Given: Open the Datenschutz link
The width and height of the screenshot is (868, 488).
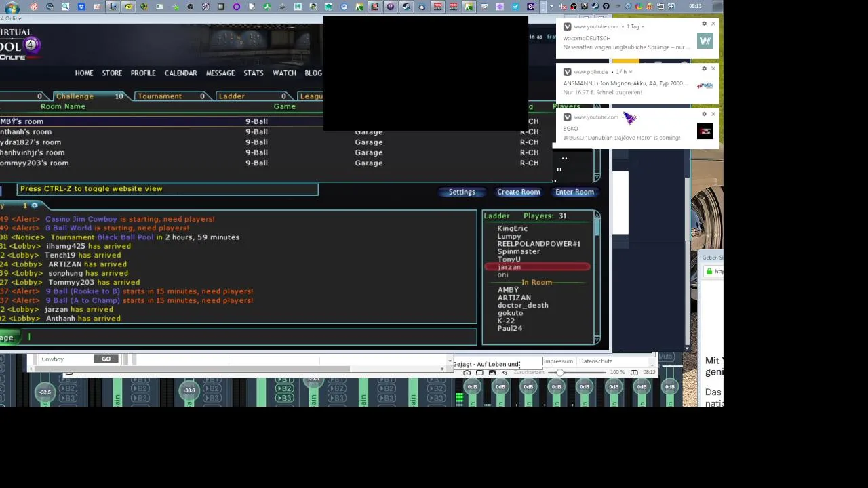Looking at the screenshot, I should tap(595, 361).
